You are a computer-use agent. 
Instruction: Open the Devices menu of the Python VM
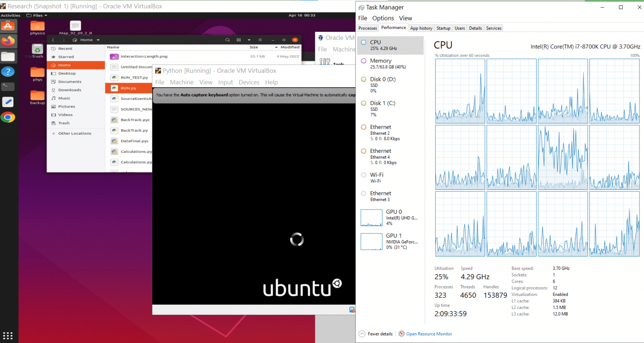(249, 82)
